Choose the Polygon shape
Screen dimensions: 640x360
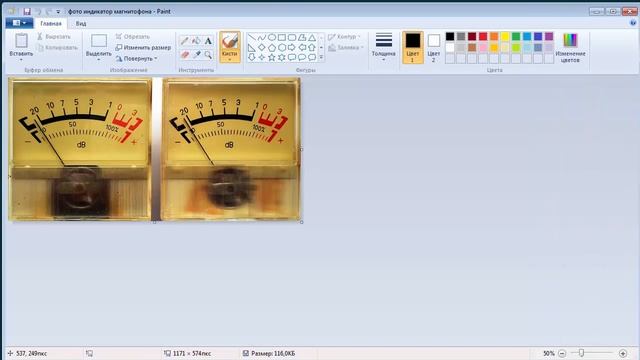point(302,38)
